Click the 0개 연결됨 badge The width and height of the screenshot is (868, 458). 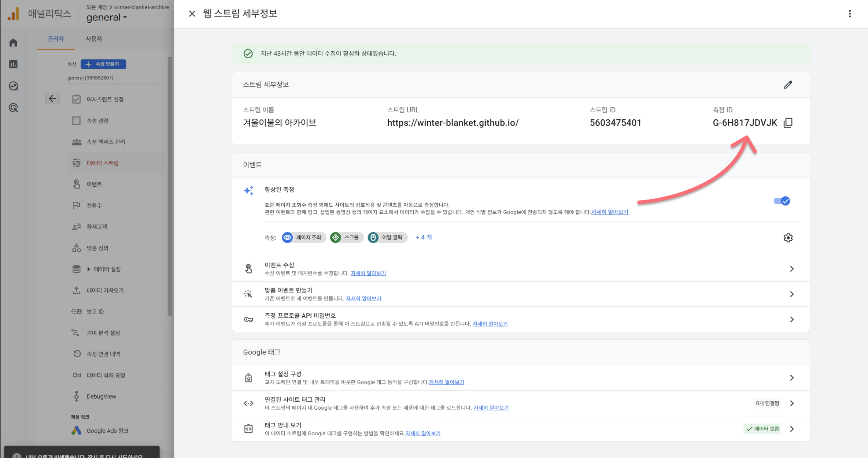pos(768,403)
